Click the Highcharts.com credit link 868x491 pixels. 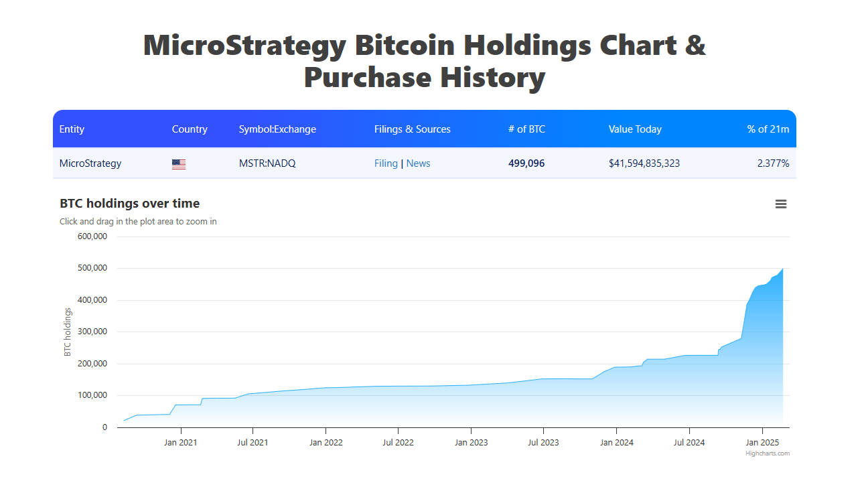(768, 453)
